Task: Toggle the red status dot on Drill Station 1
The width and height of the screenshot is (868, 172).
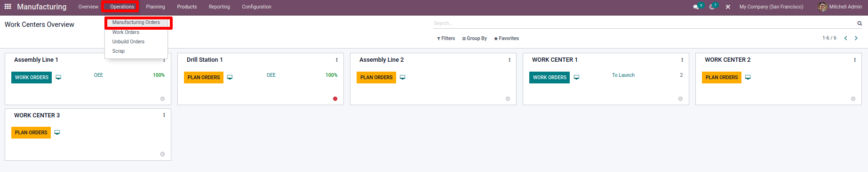Action: tap(335, 99)
